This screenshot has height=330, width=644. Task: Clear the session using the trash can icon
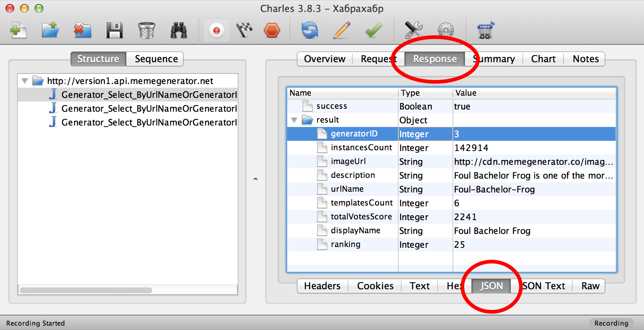point(147,30)
